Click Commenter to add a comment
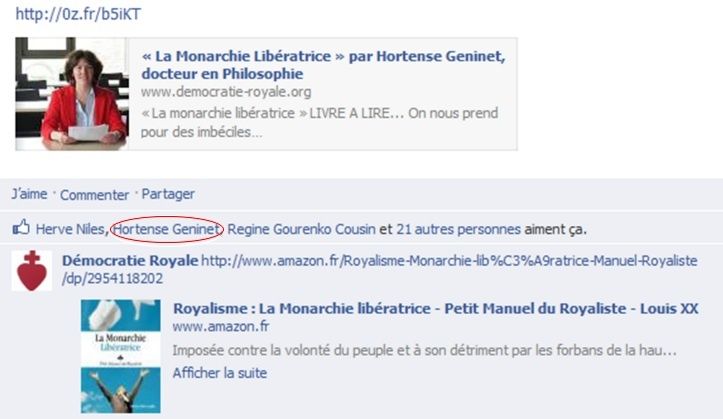Viewport: 723px width, 419px height. click(x=95, y=195)
